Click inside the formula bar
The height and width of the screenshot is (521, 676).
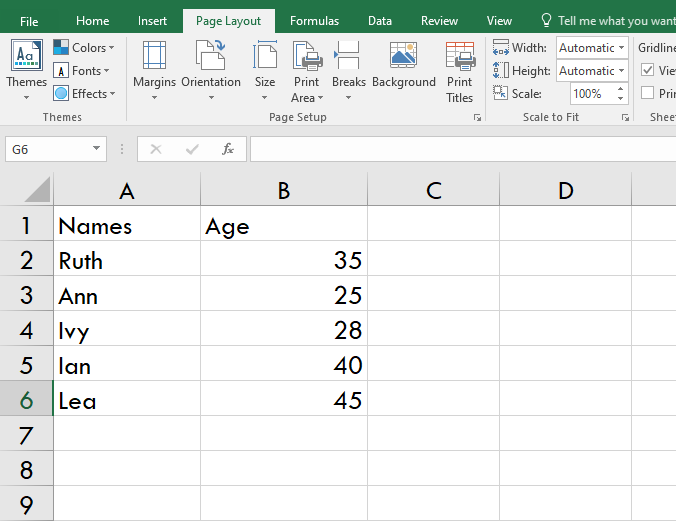pos(463,149)
